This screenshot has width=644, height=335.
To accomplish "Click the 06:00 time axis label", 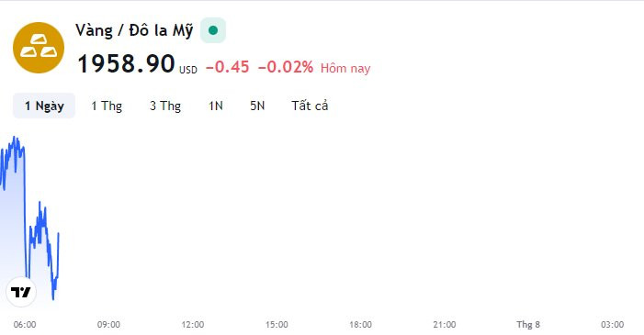I will point(25,325).
